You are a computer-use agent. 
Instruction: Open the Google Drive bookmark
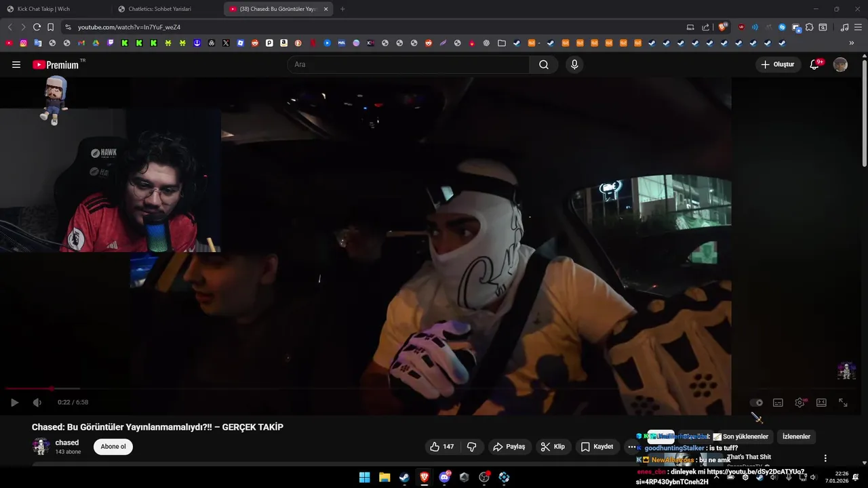(x=96, y=43)
